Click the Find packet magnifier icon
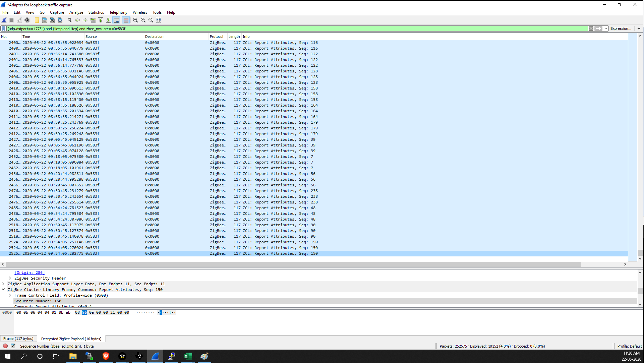 pyautogui.click(x=70, y=20)
